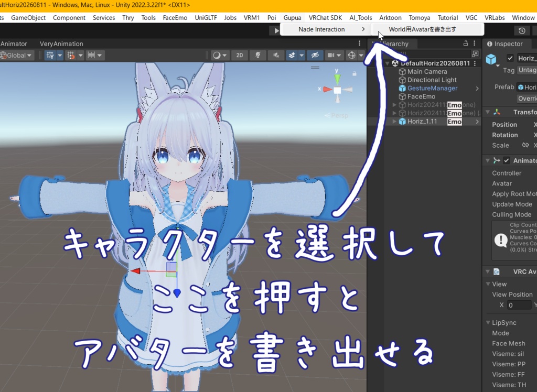537x392 pixels.
Task: Click the Hierarchy lock icon
Action: (x=466, y=43)
